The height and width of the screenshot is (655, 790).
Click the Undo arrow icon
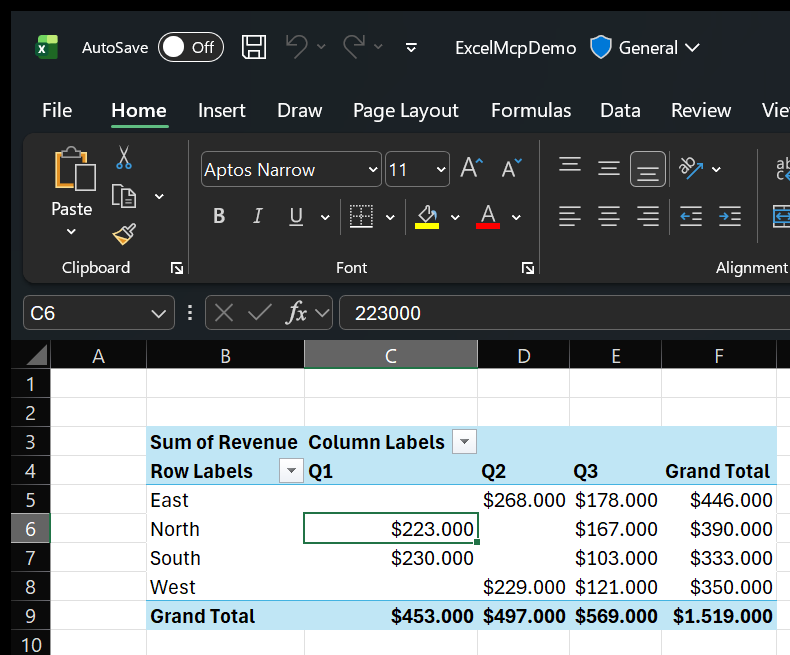pyautogui.click(x=297, y=47)
